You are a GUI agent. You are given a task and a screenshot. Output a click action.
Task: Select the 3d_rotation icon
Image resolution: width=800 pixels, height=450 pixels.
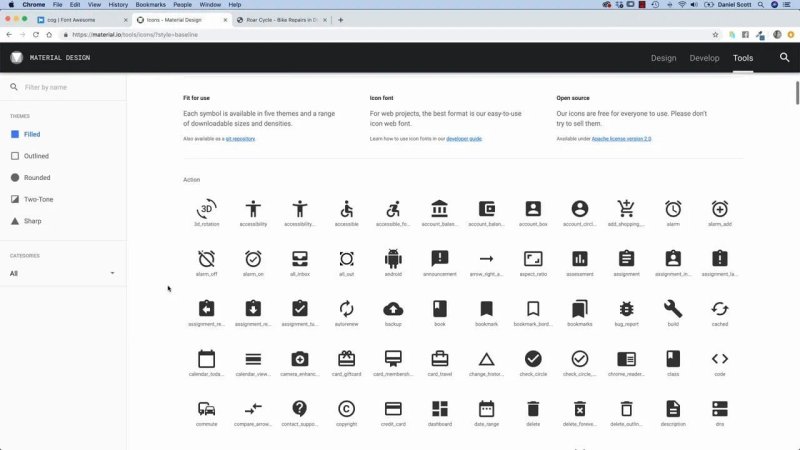(x=207, y=209)
